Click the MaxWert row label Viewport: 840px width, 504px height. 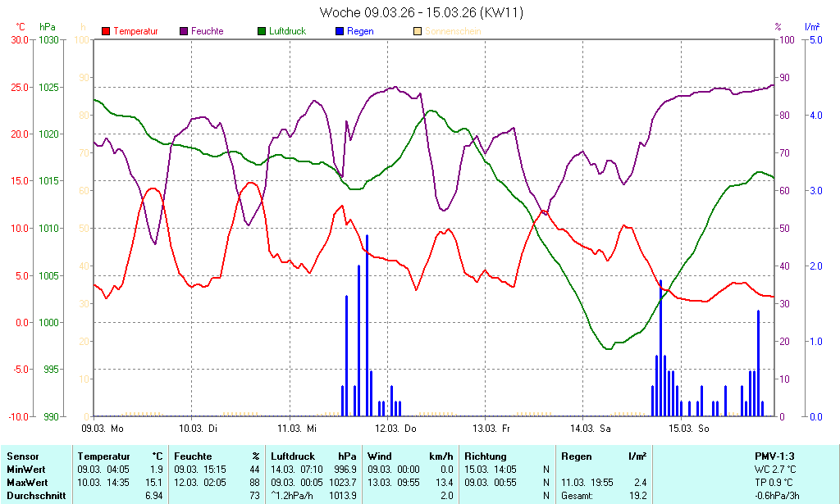(x=27, y=482)
